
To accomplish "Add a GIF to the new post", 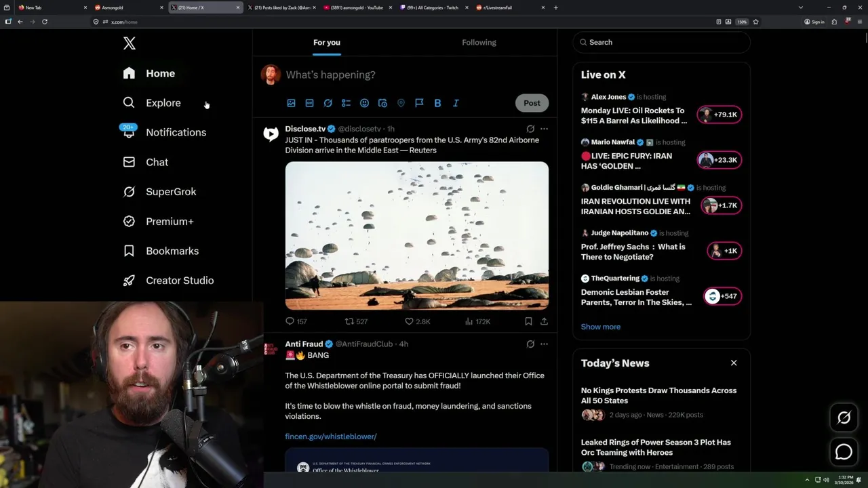I will coord(309,103).
